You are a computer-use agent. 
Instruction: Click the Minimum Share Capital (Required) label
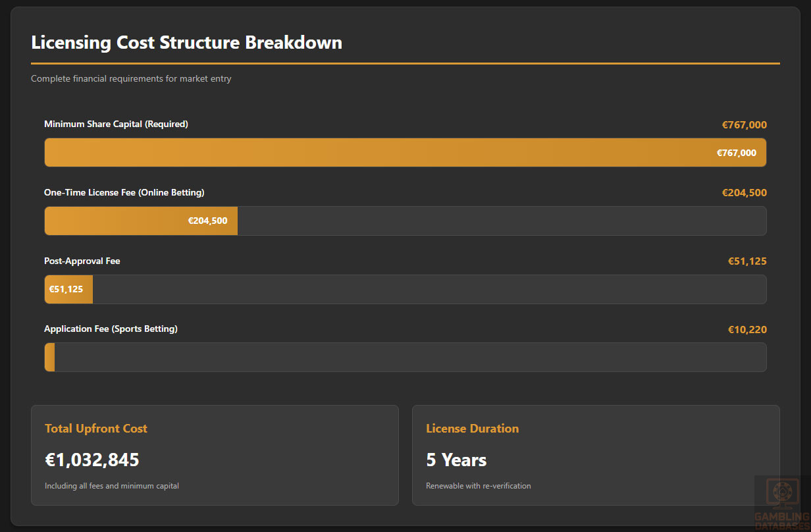[116, 124]
